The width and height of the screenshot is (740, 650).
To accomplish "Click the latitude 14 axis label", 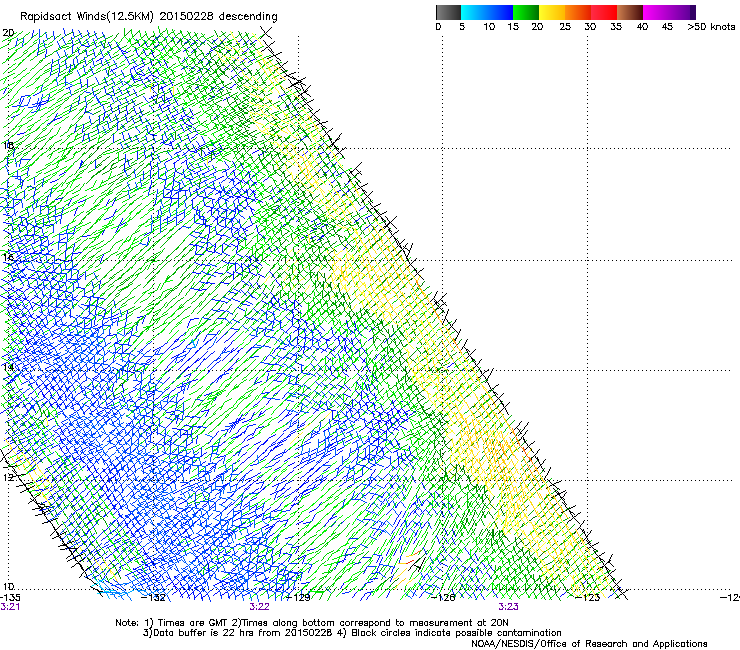I will click(8, 367).
